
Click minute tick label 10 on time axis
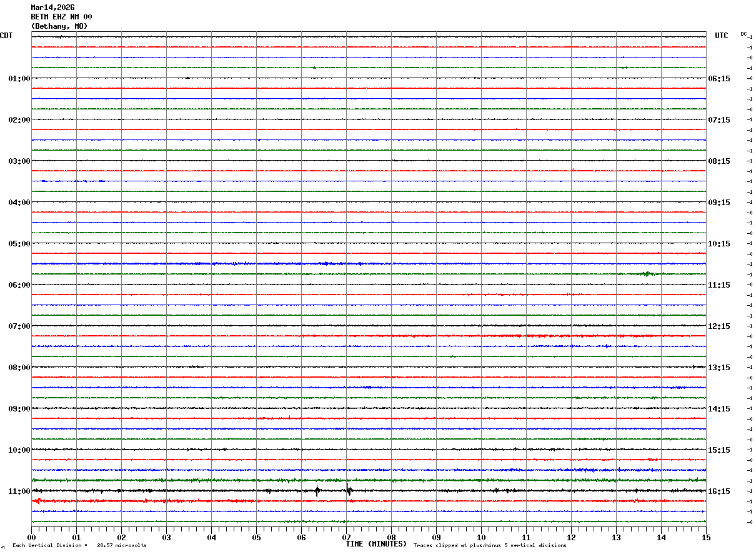pos(481,537)
